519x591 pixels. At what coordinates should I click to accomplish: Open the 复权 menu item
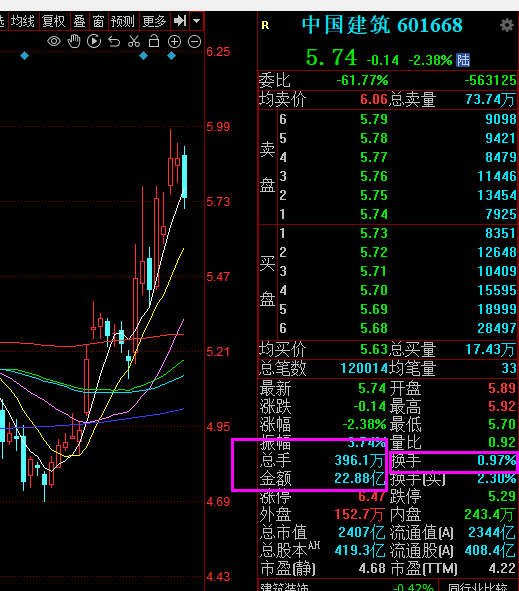[x=54, y=21]
